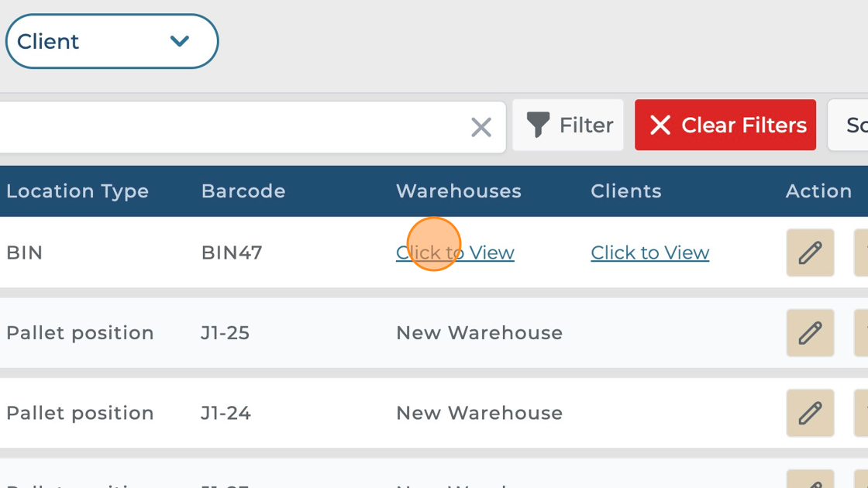868x488 pixels.
Task: Open Click to View clients for BIN47
Action: [649, 253]
